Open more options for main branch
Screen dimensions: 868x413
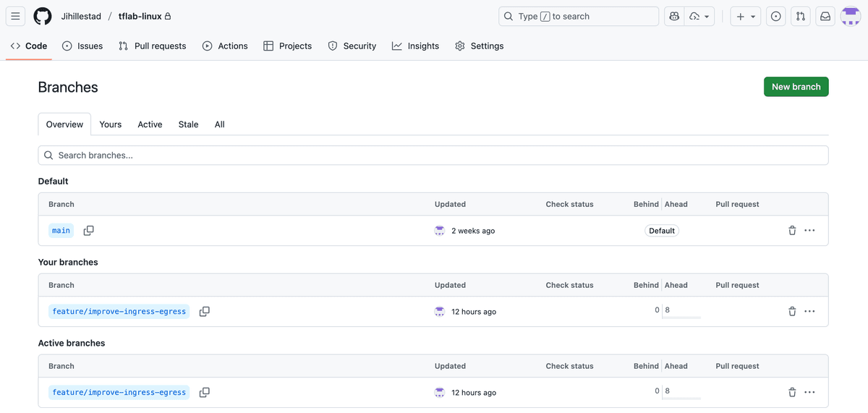[x=809, y=231]
